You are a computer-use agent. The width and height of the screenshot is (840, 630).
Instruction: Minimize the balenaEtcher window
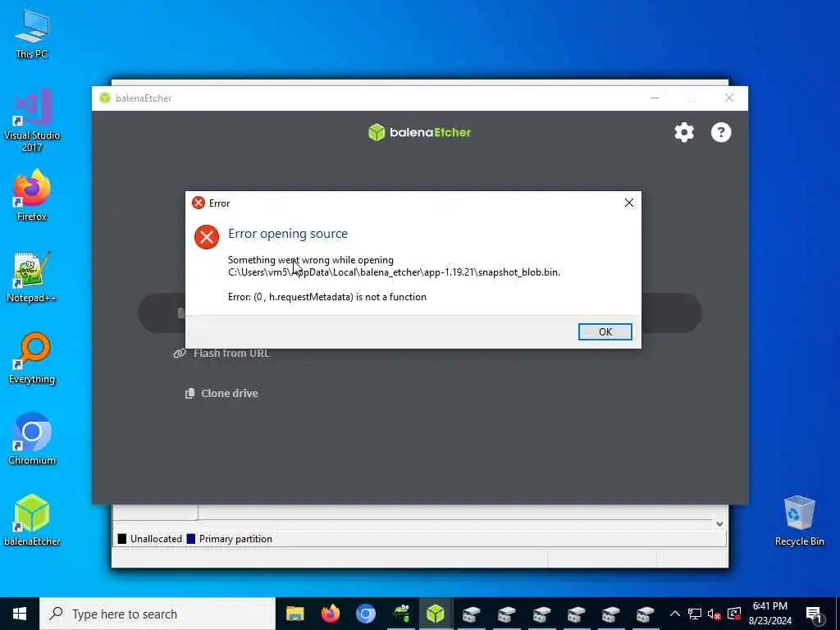654,98
